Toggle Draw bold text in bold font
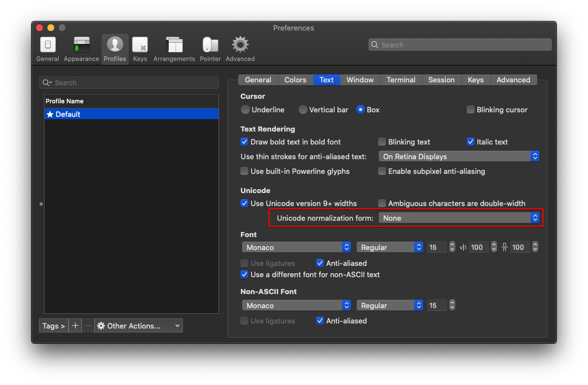 [244, 142]
